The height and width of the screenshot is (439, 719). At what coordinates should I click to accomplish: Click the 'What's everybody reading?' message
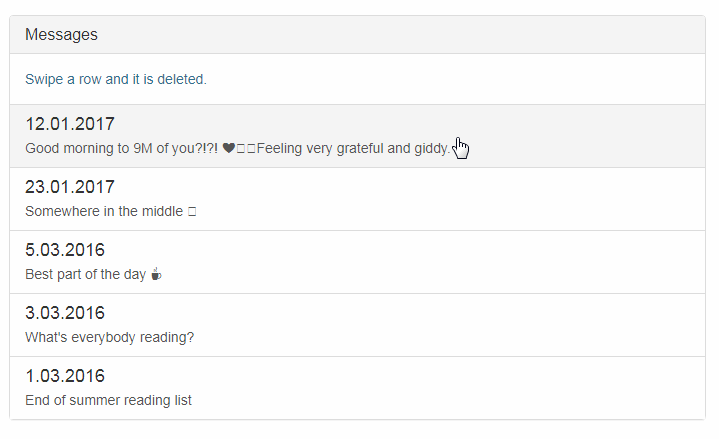(x=109, y=337)
